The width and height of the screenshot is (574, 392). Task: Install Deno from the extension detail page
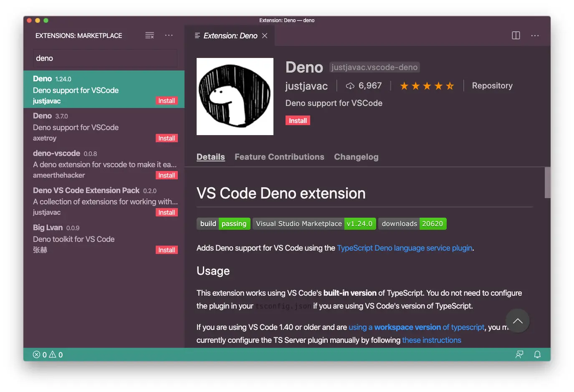(x=298, y=121)
